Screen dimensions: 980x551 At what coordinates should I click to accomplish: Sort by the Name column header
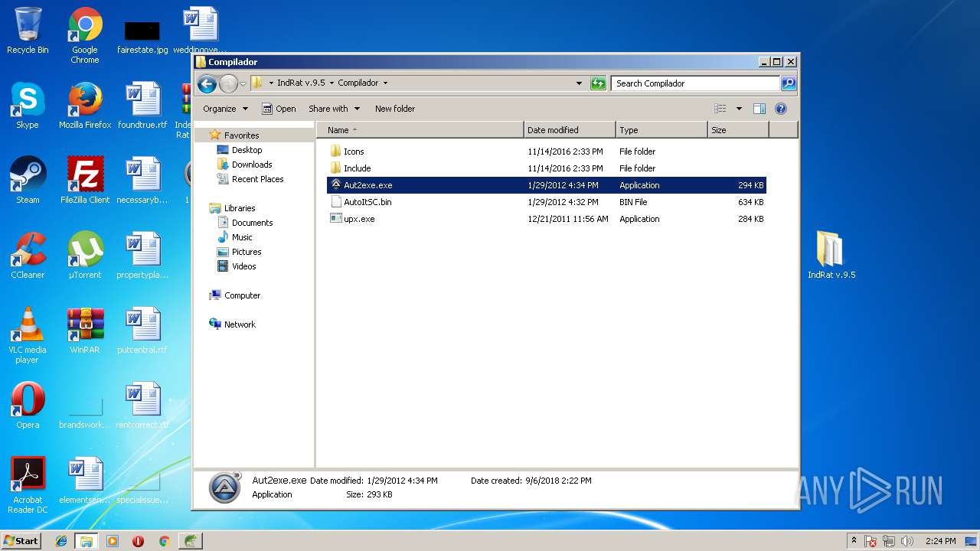[x=420, y=130]
